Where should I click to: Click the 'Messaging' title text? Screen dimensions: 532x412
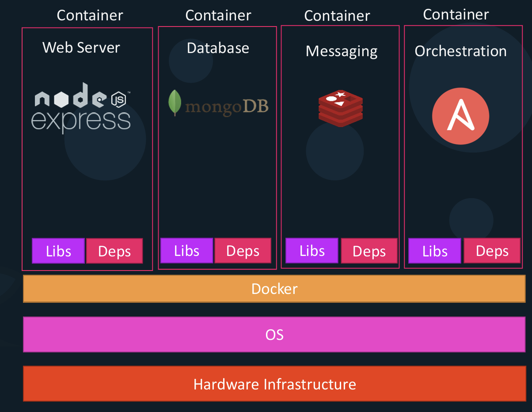tap(342, 51)
